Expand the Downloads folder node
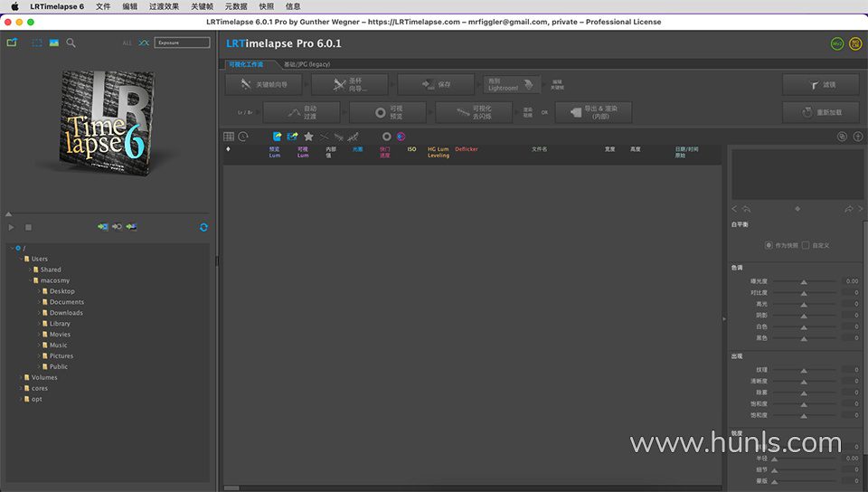 pos(39,313)
